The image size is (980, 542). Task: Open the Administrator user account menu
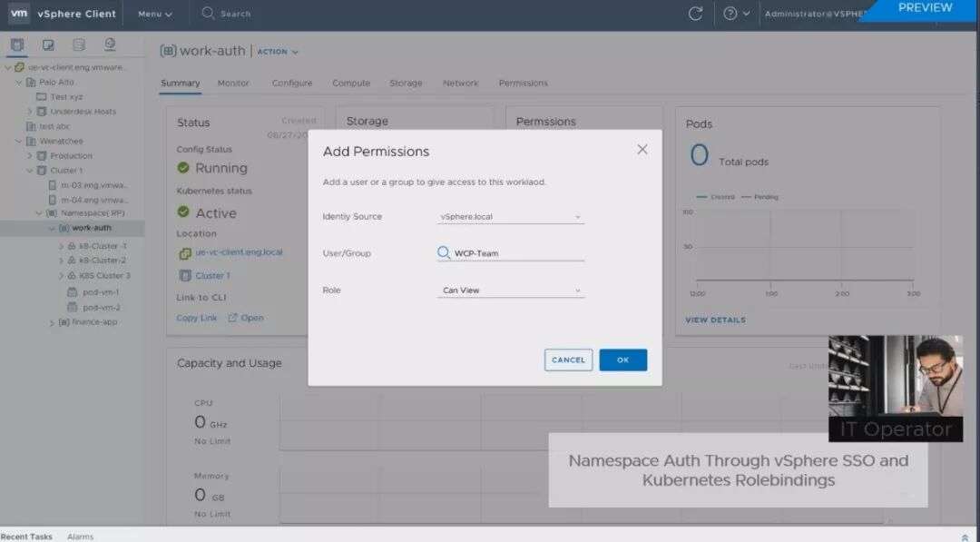(x=814, y=14)
